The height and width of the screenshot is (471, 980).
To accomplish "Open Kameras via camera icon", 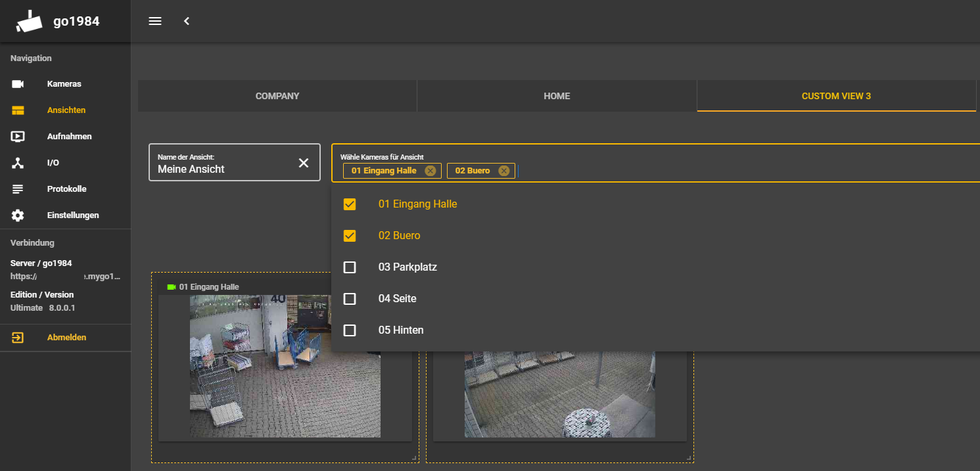I will coord(18,84).
